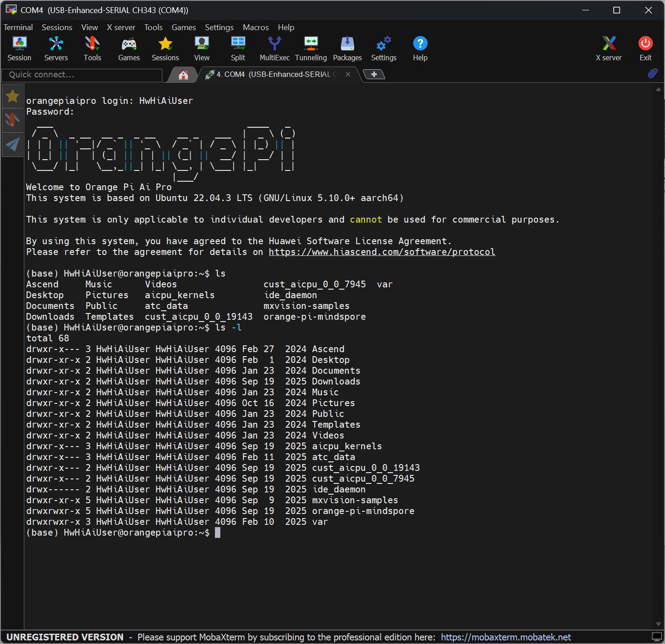
Task: Open the hiascend.com software protocol link
Action: (x=382, y=252)
